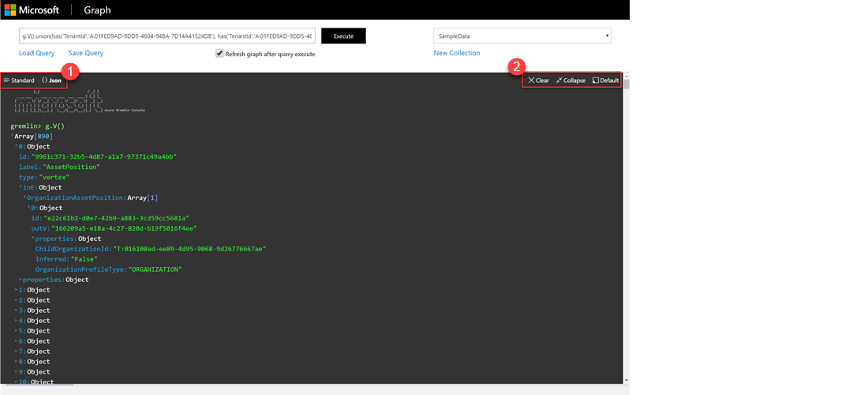Select the Inferred "False" value
The height and width of the screenshot is (395, 868).
(84, 259)
